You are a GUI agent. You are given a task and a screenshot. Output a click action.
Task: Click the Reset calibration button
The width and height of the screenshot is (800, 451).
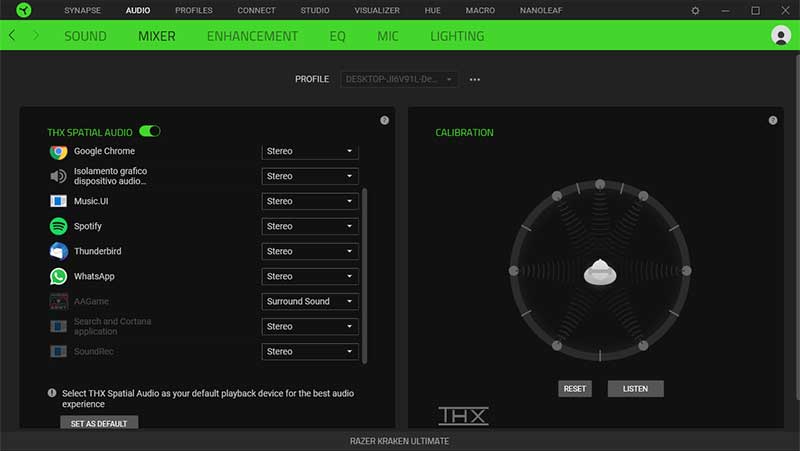point(574,389)
